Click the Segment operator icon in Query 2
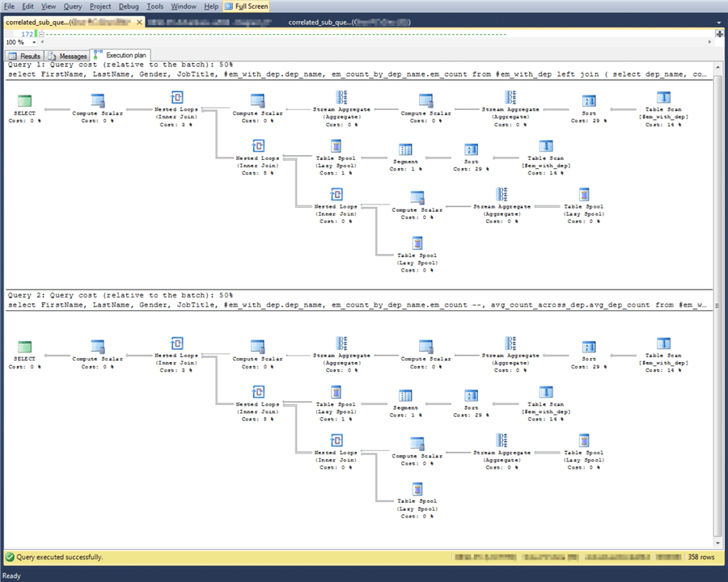Viewport: 728px width, 582px height. coord(405,395)
